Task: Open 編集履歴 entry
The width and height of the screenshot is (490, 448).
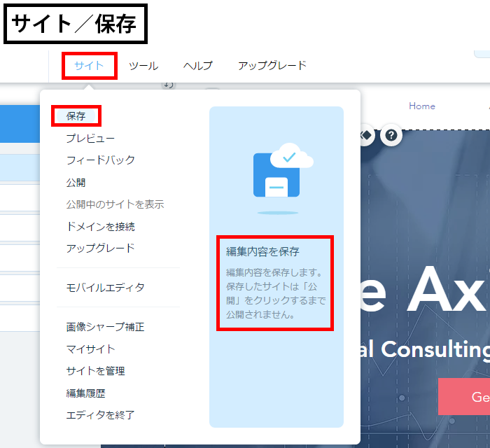Action: 85,393
